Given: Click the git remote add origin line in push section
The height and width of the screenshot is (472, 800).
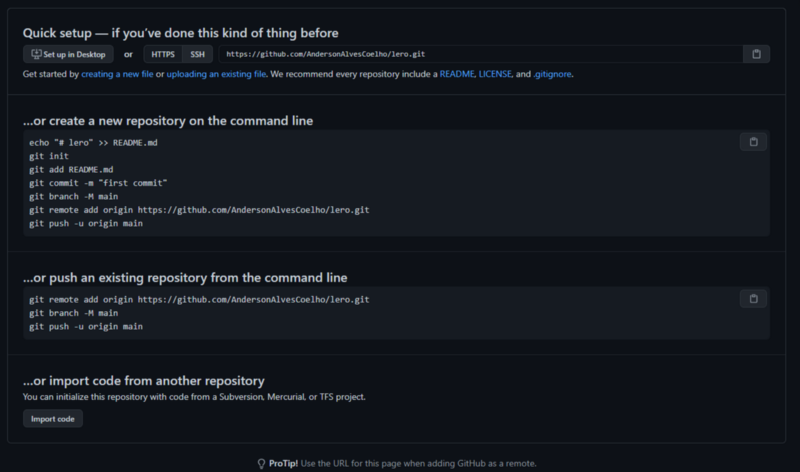Looking at the screenshot, I should tap(199, 300).
